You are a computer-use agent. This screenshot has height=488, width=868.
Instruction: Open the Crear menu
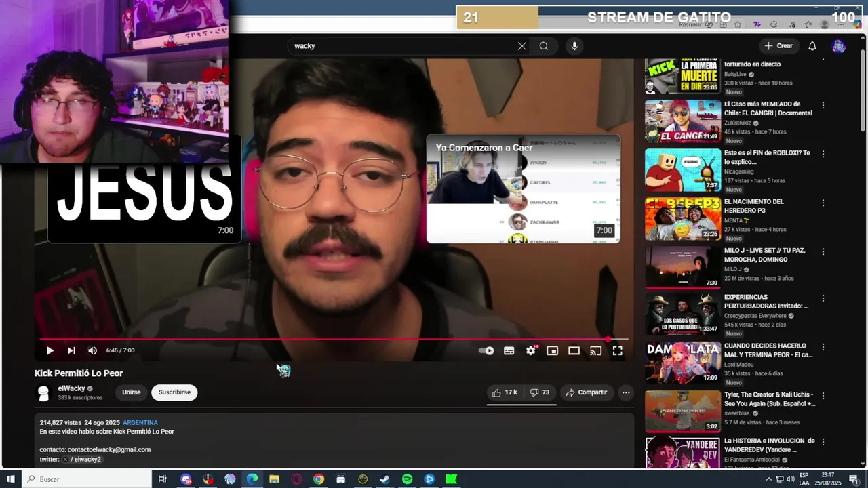coord(778,46)
